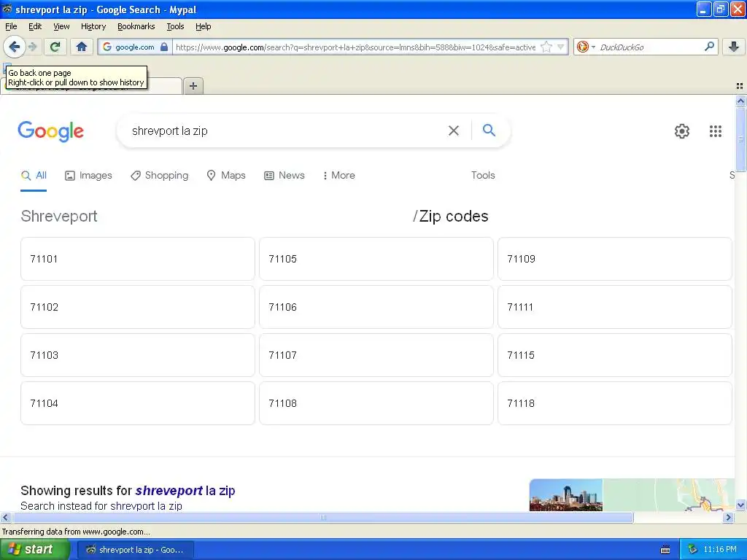747x560 pixels.
Task: Reload the current page
Action: point(55,47)
